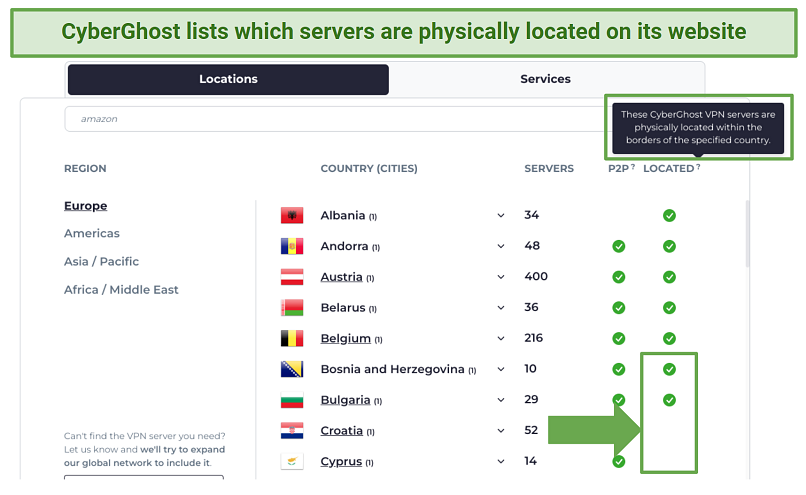Expand the Croatia cities chevron
The height and width of the screenshot is (495, 806).
[501, 431]
